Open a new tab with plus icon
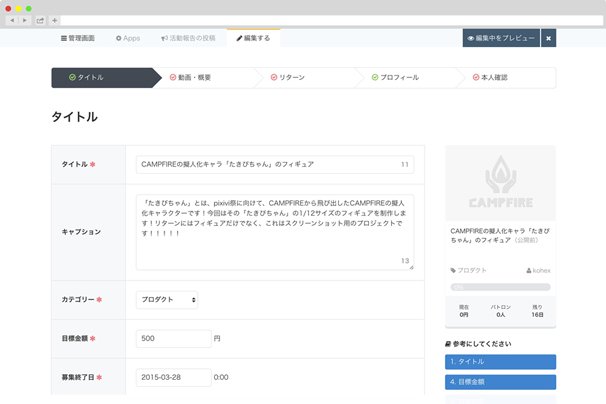 pos(54,20)
